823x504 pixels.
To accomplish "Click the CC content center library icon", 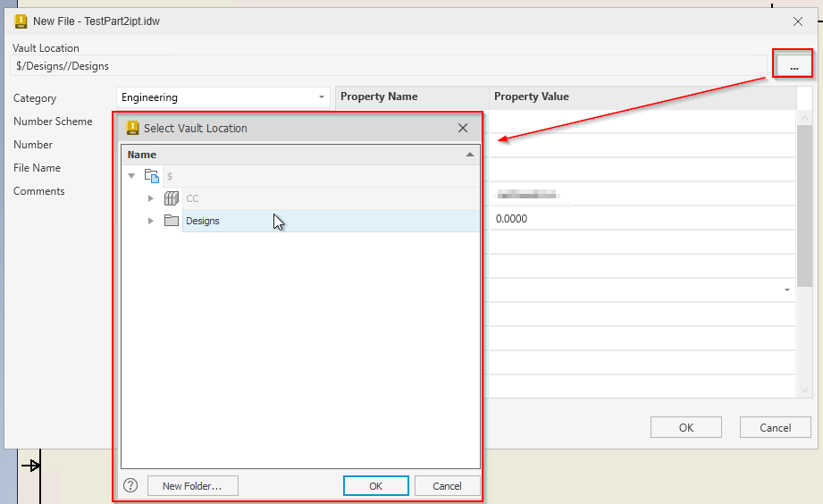I will coord(172,198).
